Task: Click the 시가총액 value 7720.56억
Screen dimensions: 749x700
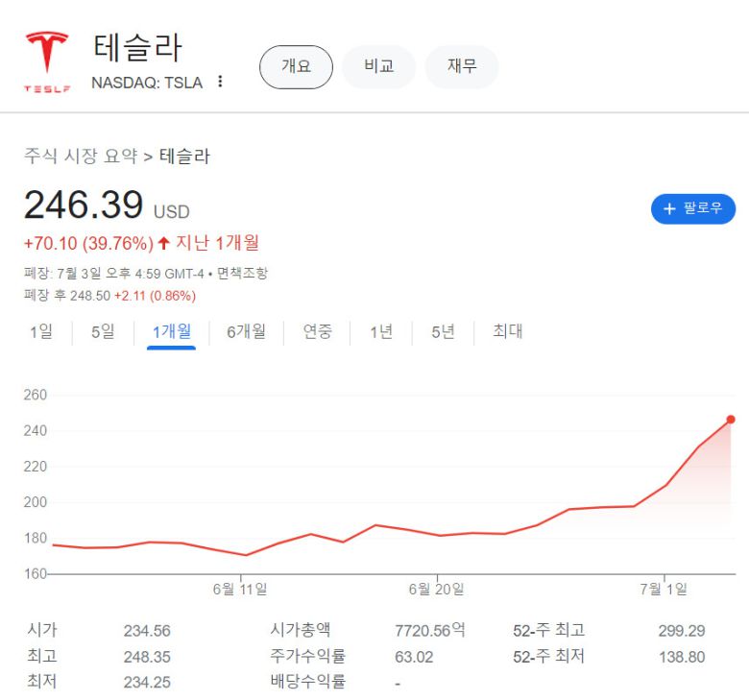Action: pyautogui.click(x=429, y=630)
